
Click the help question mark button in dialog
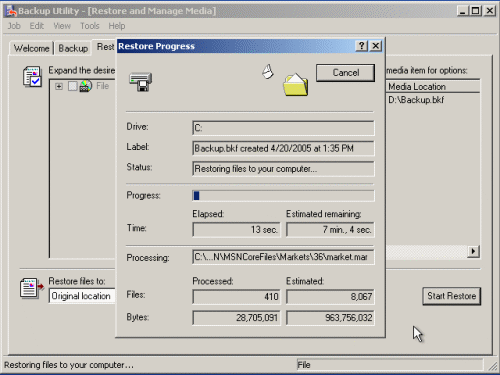point(362,46)
